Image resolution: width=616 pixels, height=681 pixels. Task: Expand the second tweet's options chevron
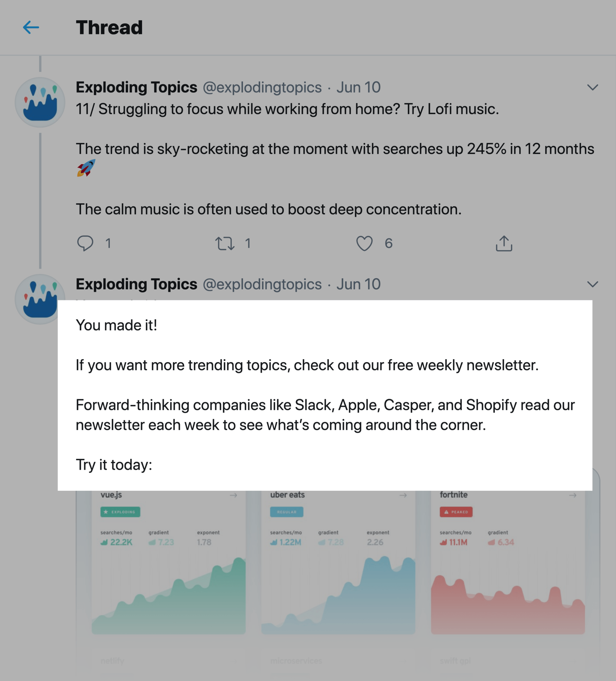coord(592,284)
